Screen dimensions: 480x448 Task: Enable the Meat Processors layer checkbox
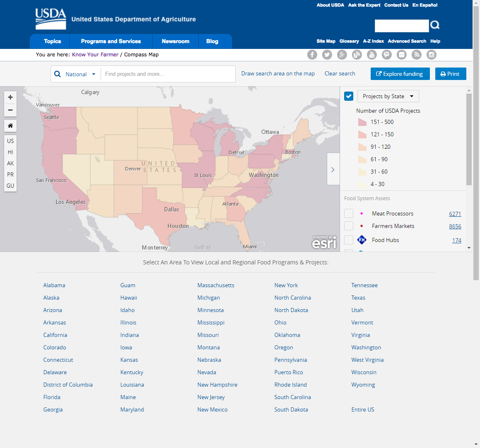(349, 213)
